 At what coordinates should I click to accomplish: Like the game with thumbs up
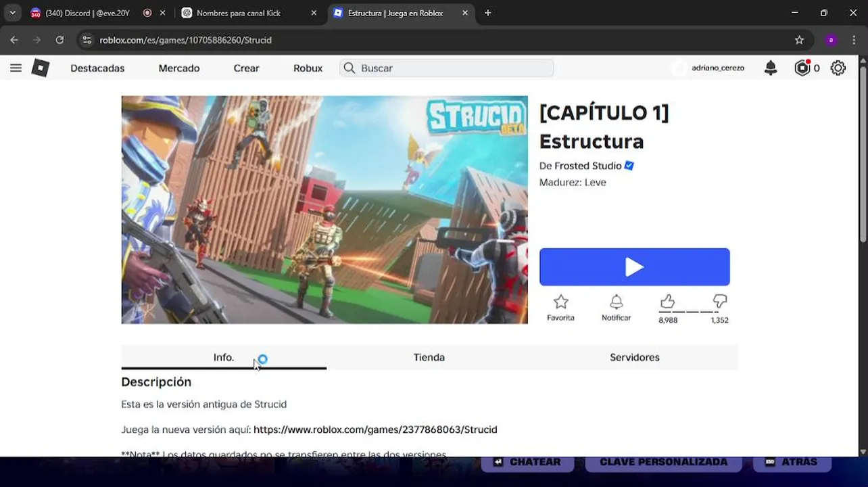point(667,301)
